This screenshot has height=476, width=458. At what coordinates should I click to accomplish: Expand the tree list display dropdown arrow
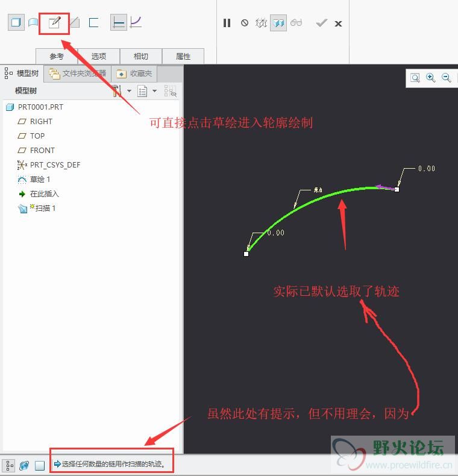[x=155, y=91]
